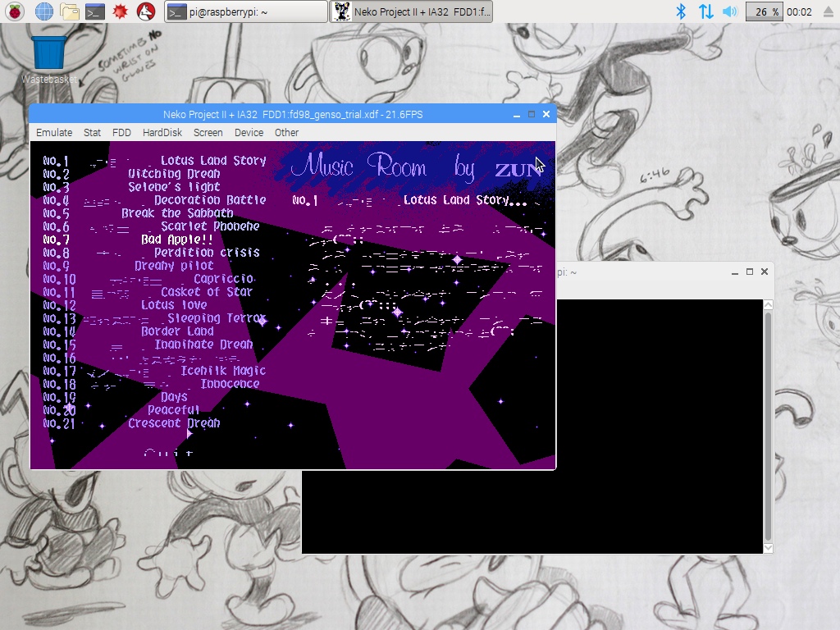Image resolution: width=840 pixels, height=630 pixels.
Task: Select track No.13 Sleeping Terror
Action: 155,318
